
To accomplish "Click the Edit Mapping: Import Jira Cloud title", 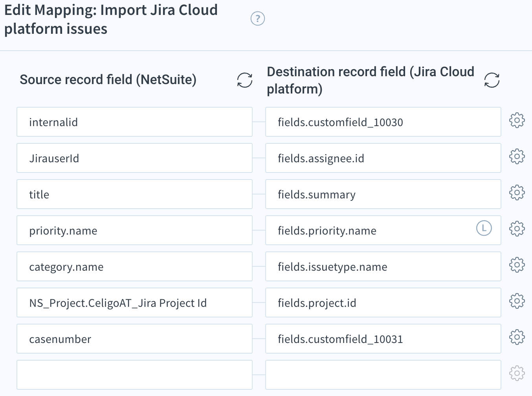I will (111, 19).
